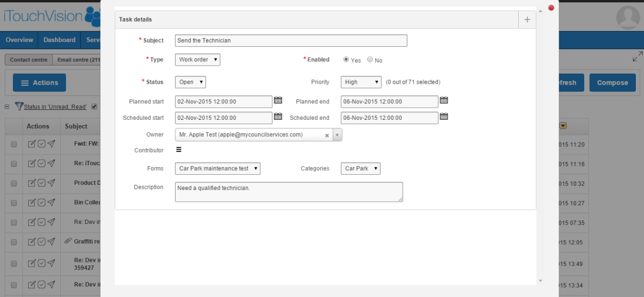Click the edit icon on the Product D row

point(32,182)
